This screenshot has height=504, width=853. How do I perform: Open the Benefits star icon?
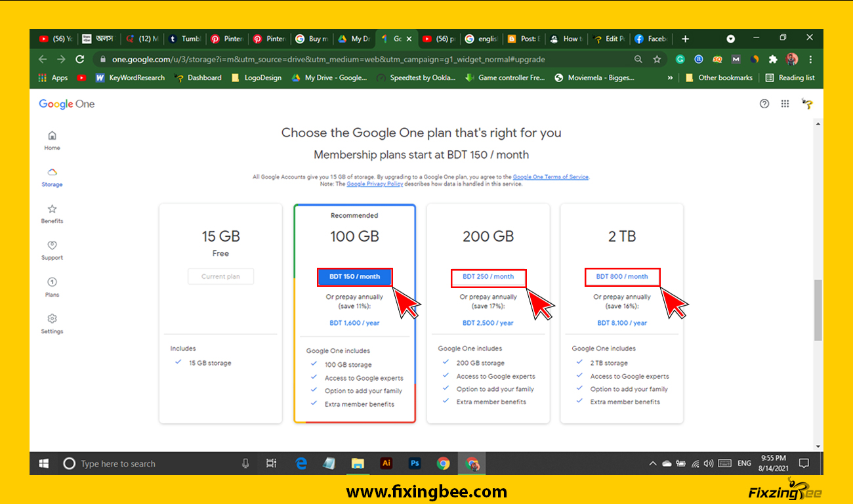[x=52, y=209]
